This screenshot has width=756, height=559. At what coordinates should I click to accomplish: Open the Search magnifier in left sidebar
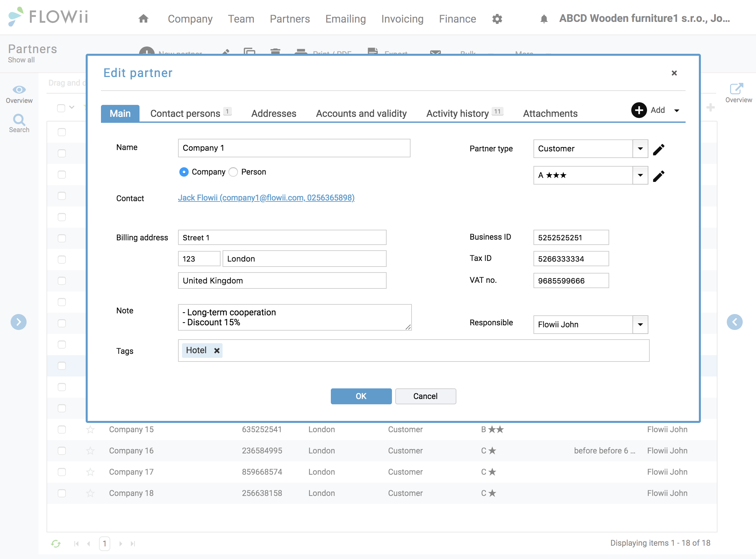click(19, 120)
